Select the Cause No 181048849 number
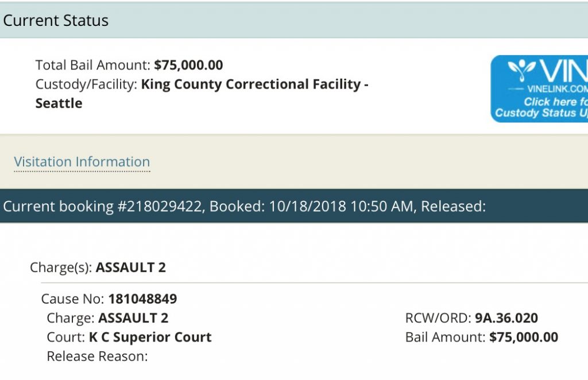This screenshot has width=588, height=380. point(142,299)
